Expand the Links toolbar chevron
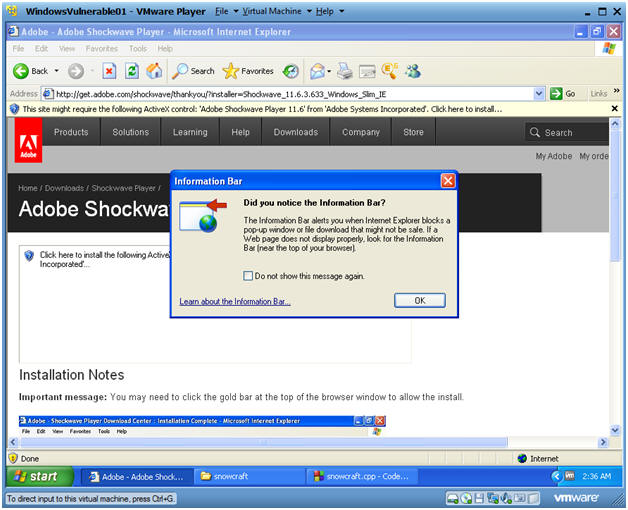Image resolution: width=628 pixels, height=510 pixels. click(616, 91)
